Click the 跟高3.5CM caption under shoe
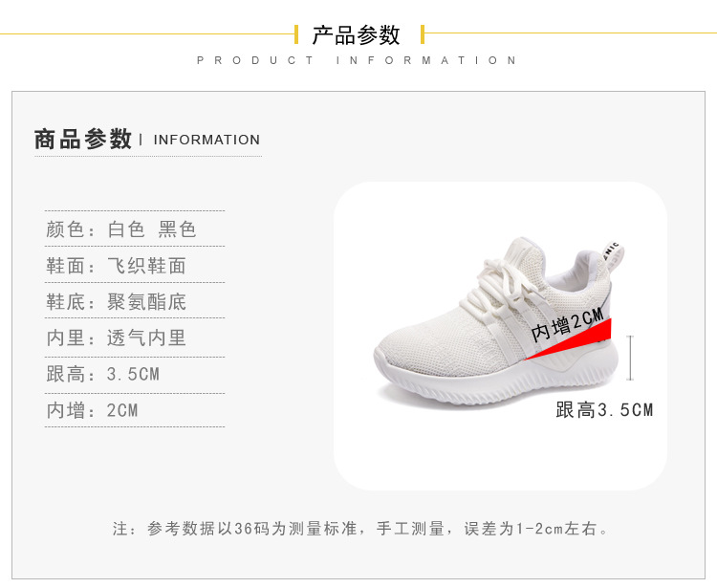The image size is (717, 588). point(604,409)
